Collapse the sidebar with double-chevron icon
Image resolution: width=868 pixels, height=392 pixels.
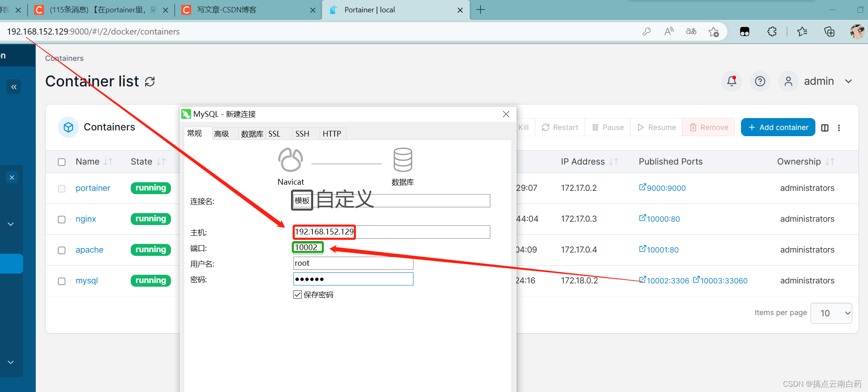(x=14, y=87)
